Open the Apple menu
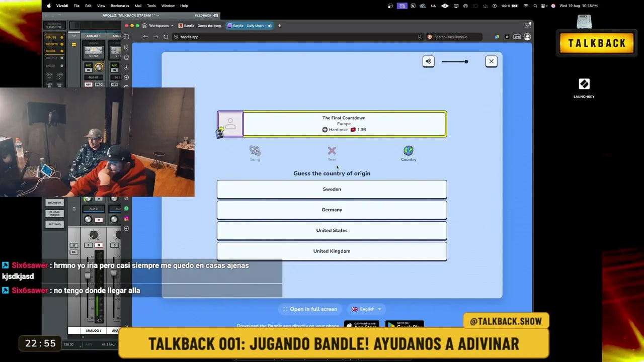This screenshot has height=362, width=644. pos(49,6)
